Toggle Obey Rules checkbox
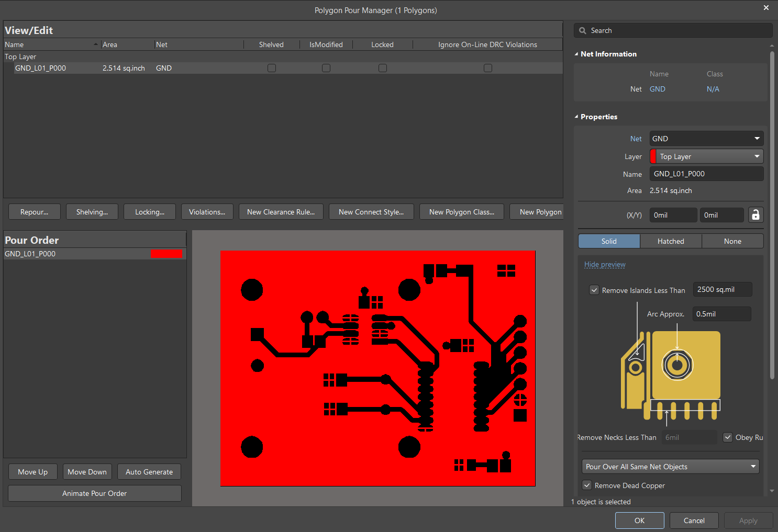The image size is (778, 532). coord(728,437)
